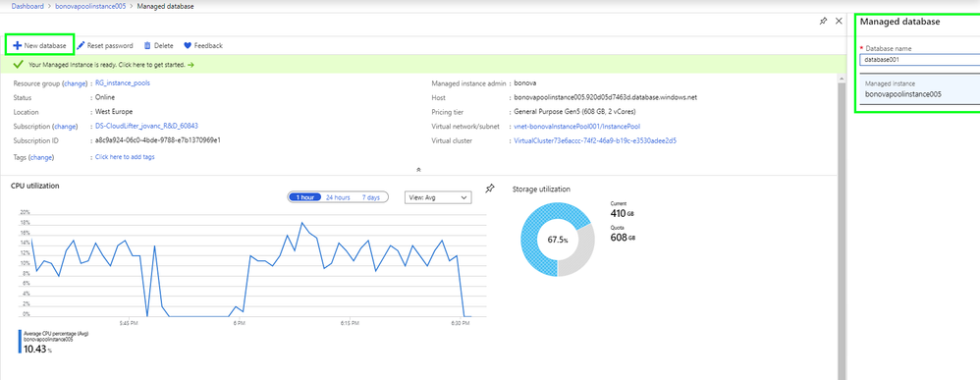Switch chart to 24 hours
The height and width of the screenshot is (380, 980).
click(338, 197)
